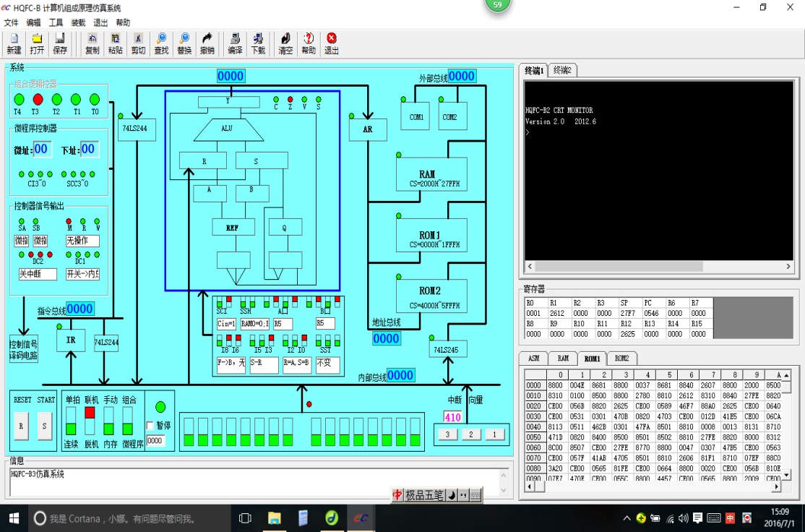Toggle the 单拍/连续 switch
The width and height of the screenshot is (805, 532).
coord(71,421)
